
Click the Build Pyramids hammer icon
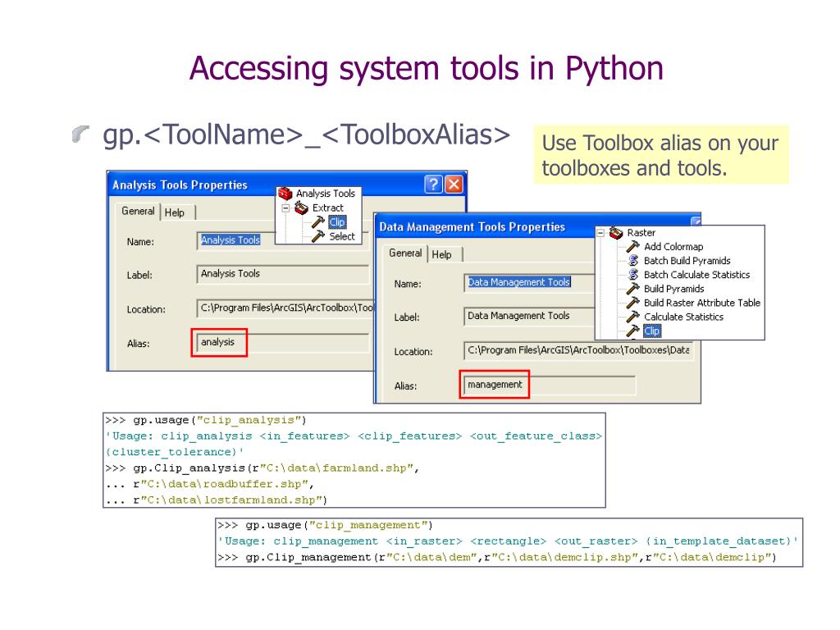[633, 288]
